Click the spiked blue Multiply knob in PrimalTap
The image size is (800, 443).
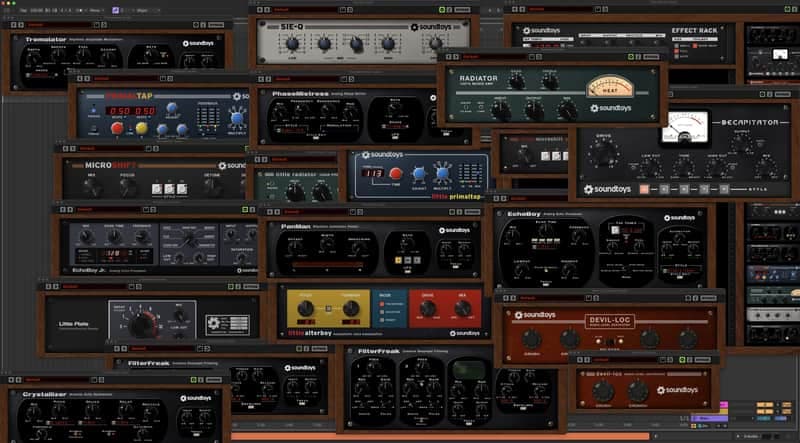[236, 118]
